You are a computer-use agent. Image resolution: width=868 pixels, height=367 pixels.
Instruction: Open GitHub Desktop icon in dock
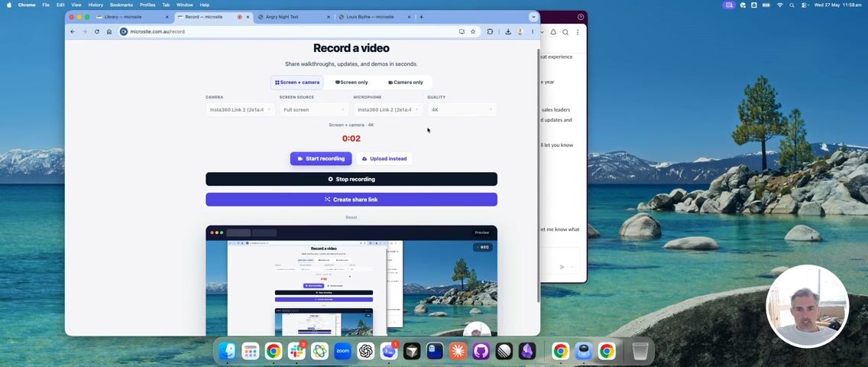click(481, 351)
